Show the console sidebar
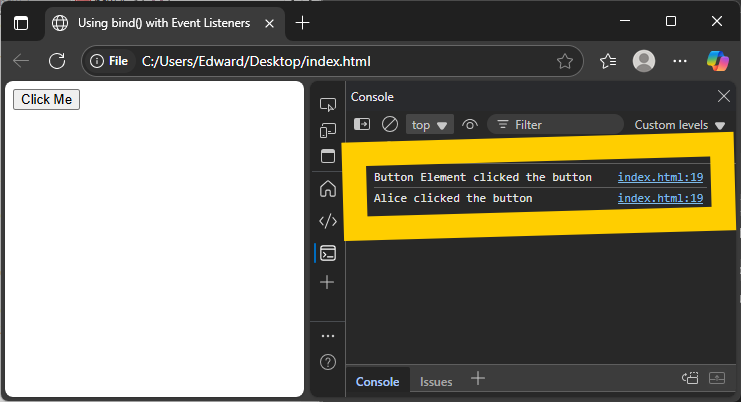The width and height of the screenshot is (741, 402). click(362, 124)
